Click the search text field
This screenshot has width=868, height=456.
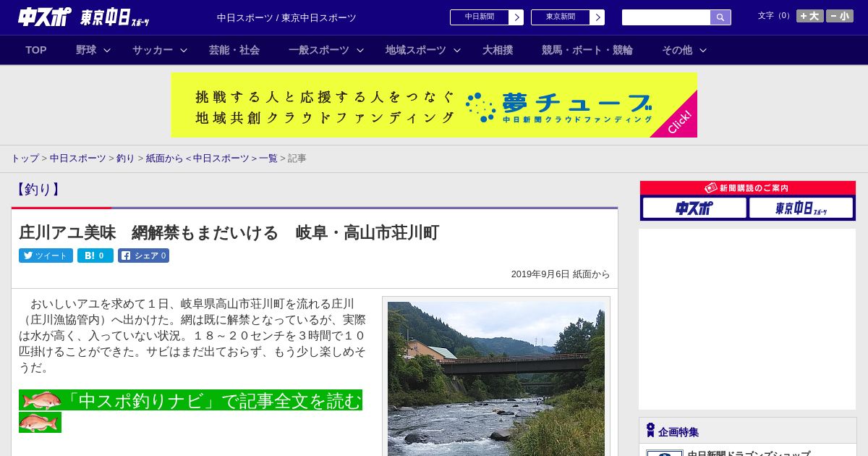[666, 17]
